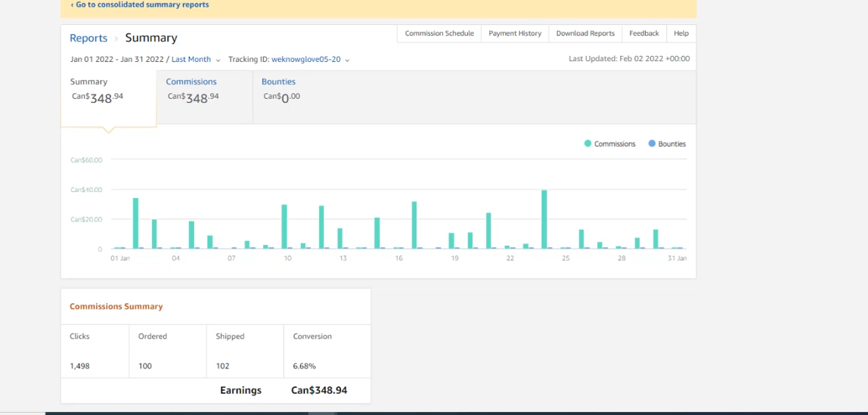This screenshot has width=868, height=415.
Task: Click the Earnings total Can$348.94
Action: pos(319,390)
